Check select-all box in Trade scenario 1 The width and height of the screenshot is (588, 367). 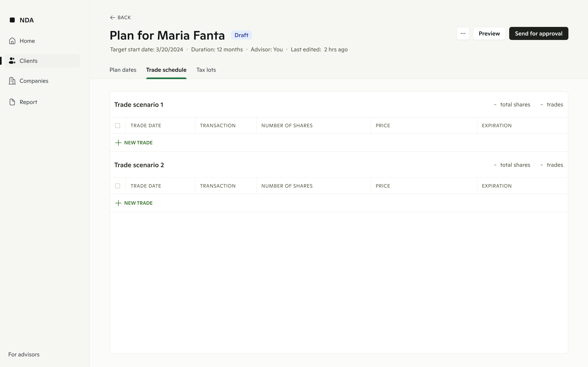point(118,125)
